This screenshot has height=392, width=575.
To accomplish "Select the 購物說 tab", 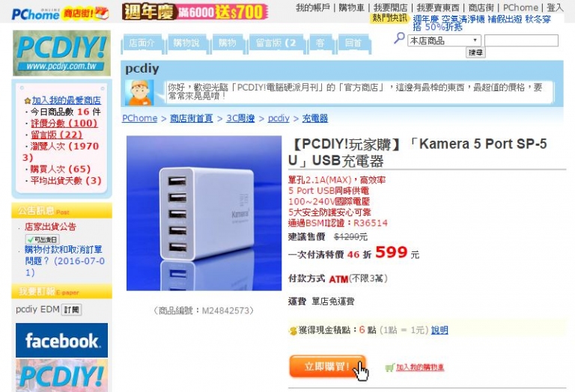I will click(x=186, y=43).
